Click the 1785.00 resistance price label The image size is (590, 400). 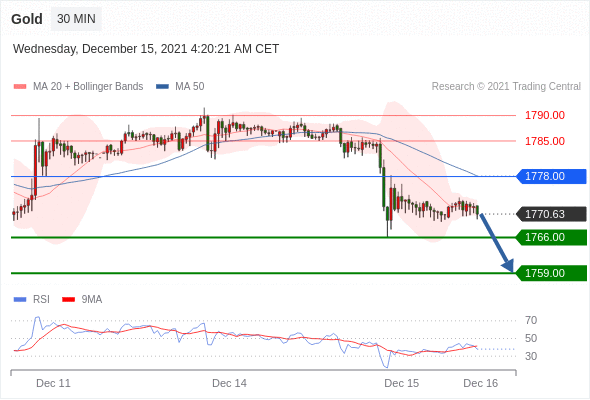(544, 141)
